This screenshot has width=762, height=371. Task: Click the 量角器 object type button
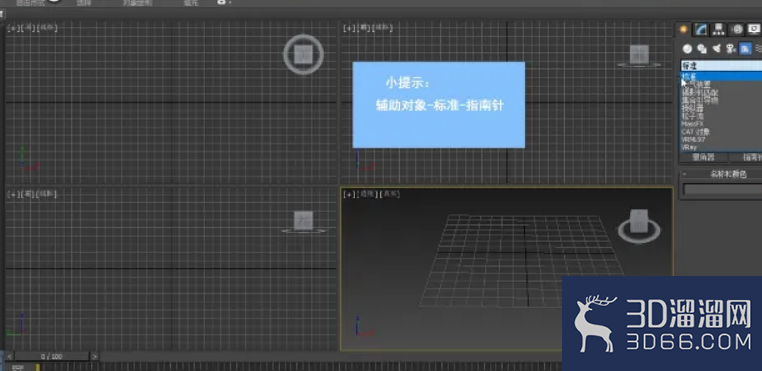(703, 158)
